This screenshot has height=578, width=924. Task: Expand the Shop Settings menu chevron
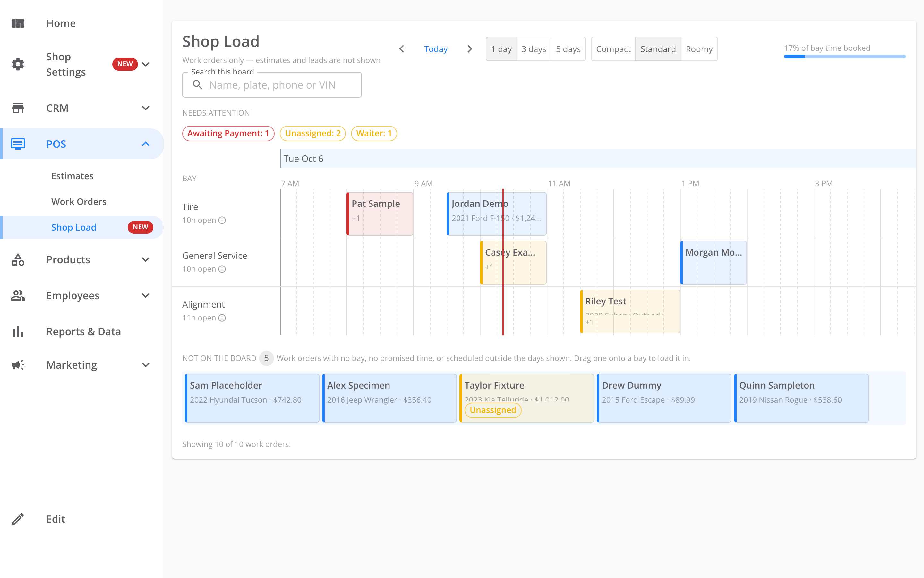click(145, 64)
